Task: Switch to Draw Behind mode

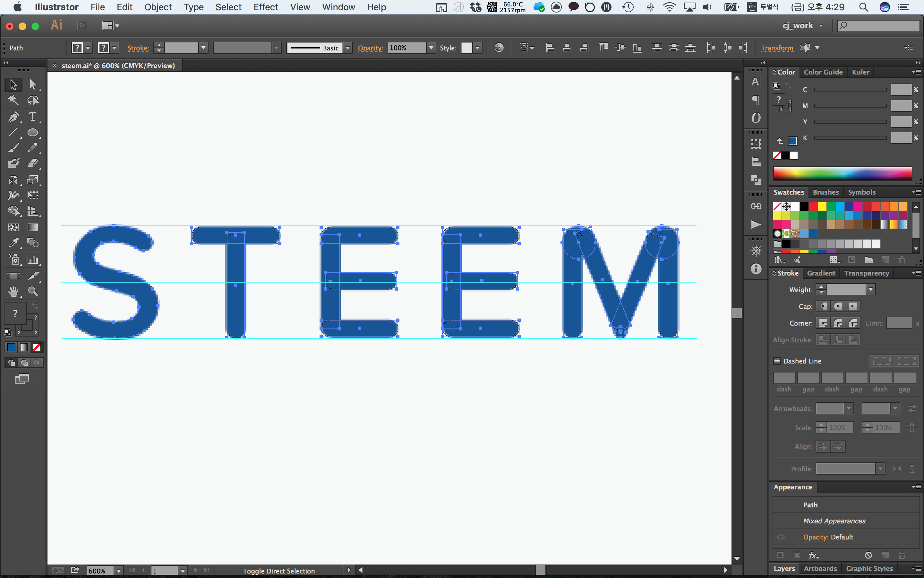Action: 24,363
